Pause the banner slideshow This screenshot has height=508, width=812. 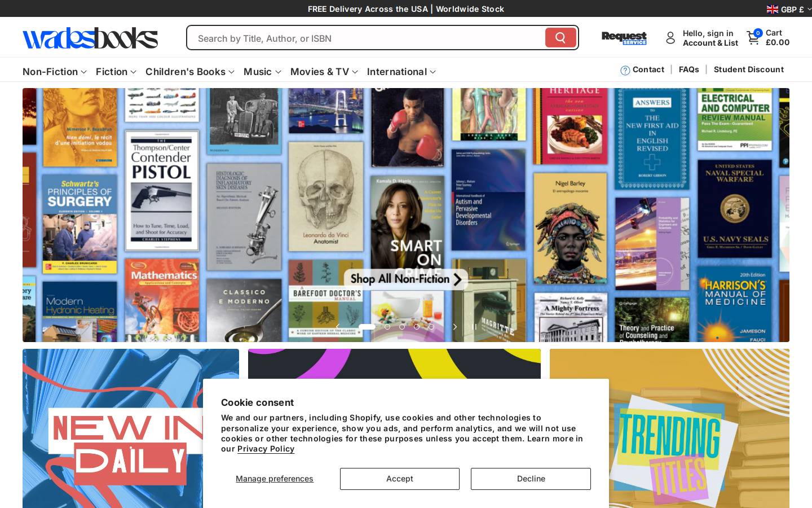(x=474, y=327)
